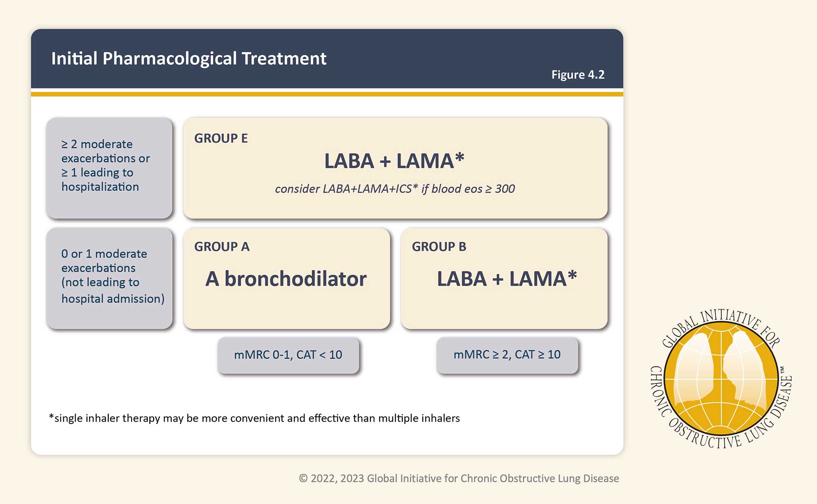Select the "≥ 2 moderate exacerbations" criteria box
This screenshot has height=504, width=817.
109,168
